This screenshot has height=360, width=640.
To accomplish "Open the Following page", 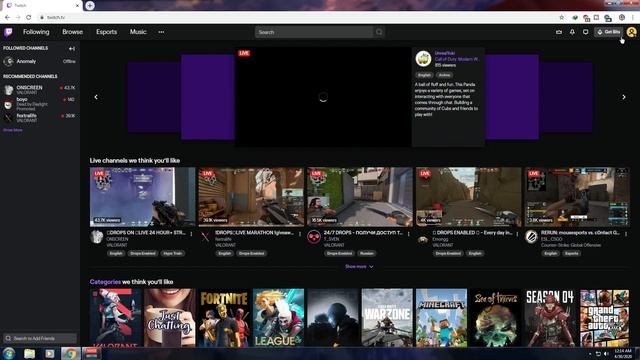I will pyautogui.click(x=36, y=32).
